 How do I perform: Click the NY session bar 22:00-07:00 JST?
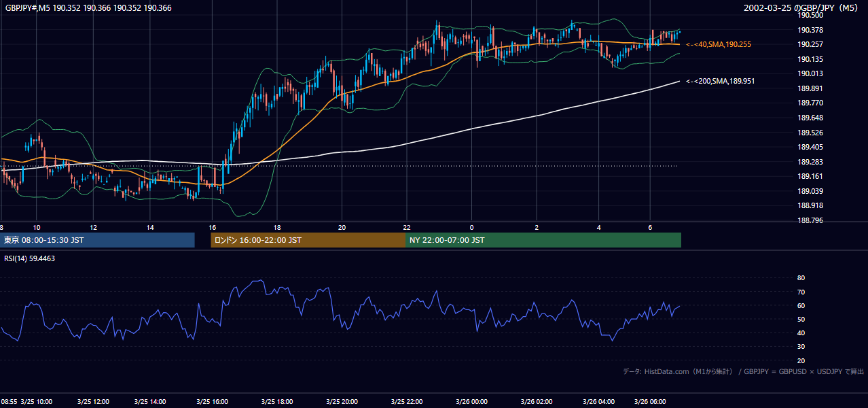click(x=543, y=240)
